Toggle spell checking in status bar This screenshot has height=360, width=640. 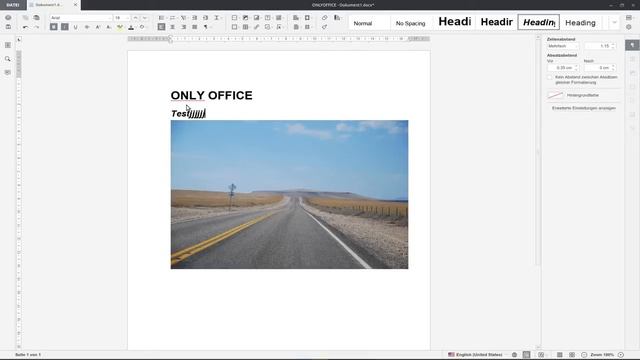[527, 355]
